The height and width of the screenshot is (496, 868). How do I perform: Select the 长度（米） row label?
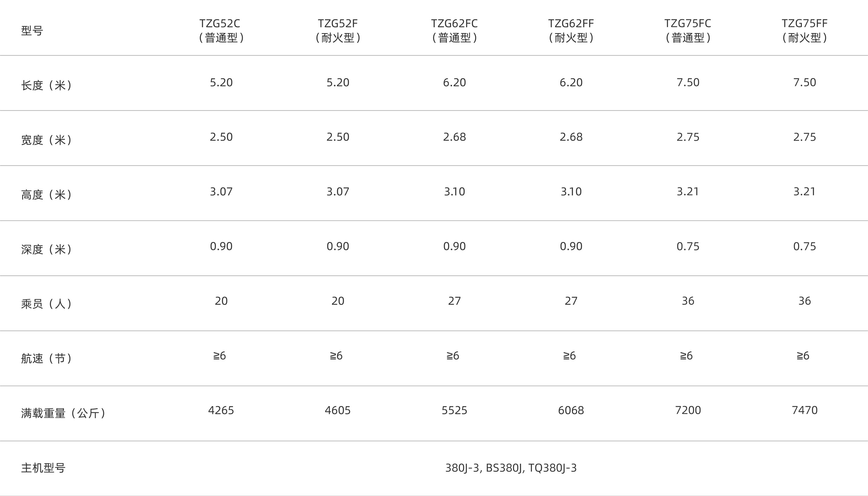(x=46, y=85)
